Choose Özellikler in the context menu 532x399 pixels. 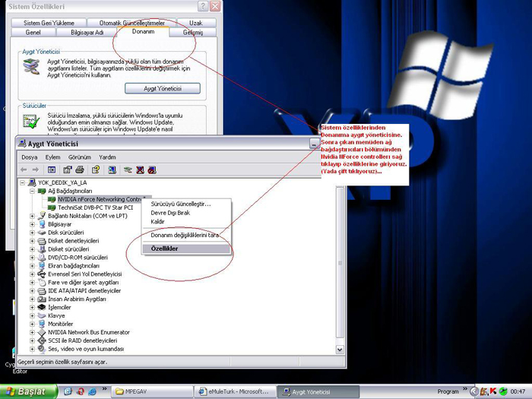point(186,249)
